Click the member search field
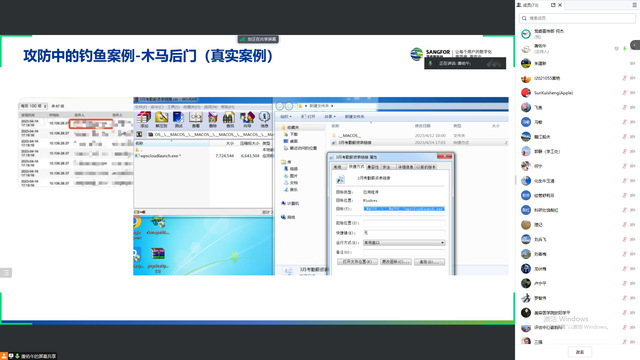The height and width of the screenshot is (360, 640). click(x=577, y=18)
